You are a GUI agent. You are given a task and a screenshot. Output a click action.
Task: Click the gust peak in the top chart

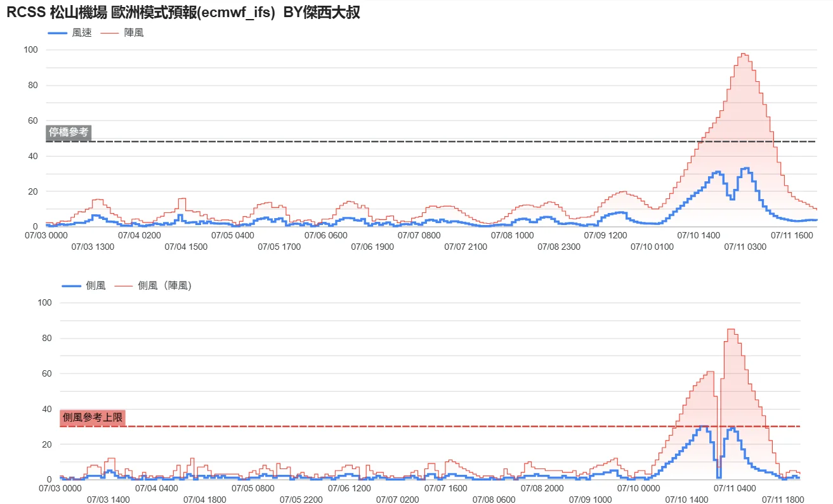point(744,55)
